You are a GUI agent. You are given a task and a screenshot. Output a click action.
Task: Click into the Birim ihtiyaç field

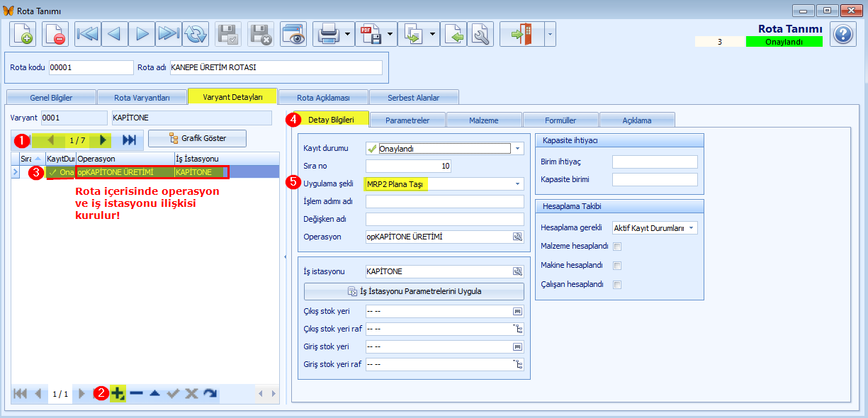tap(655, 162)
